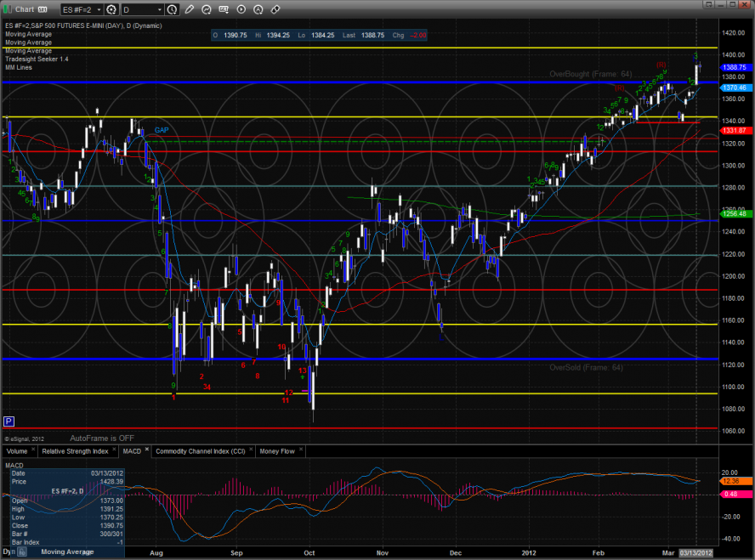Click the link badge next to Chart title

click(x=42, y=9)
